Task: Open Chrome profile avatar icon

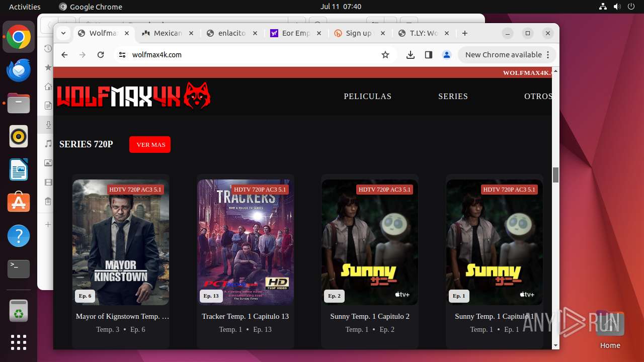Action: (x=447, y=55)
